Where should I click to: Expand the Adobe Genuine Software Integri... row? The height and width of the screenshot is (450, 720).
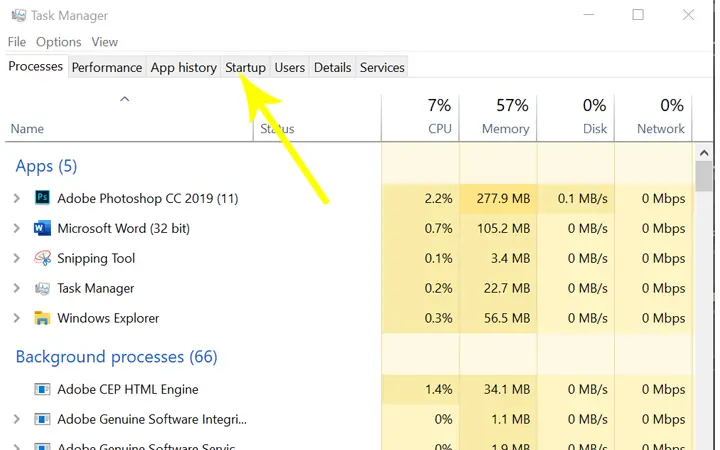click(x=17, y=419)
